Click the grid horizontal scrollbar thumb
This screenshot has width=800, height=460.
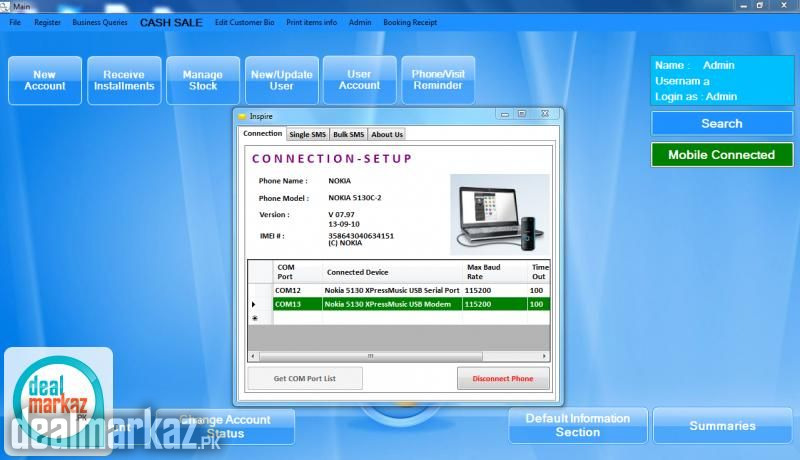tap(370, 356)
